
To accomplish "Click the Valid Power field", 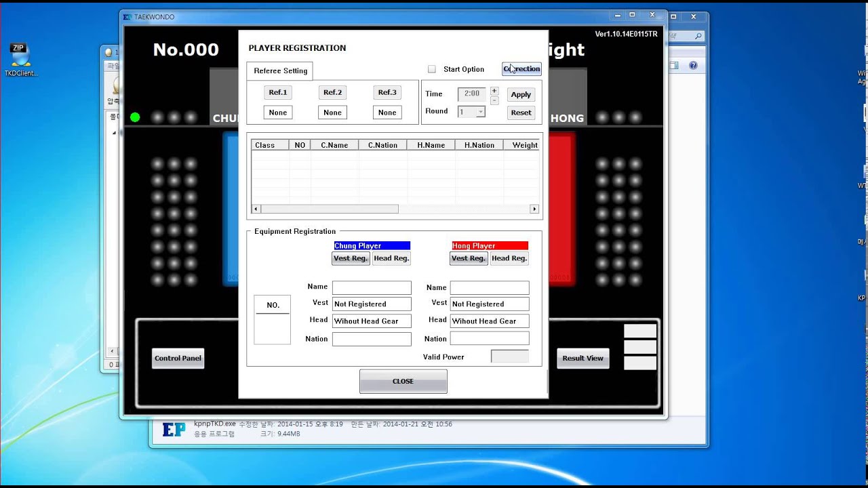I will (509, 357).
